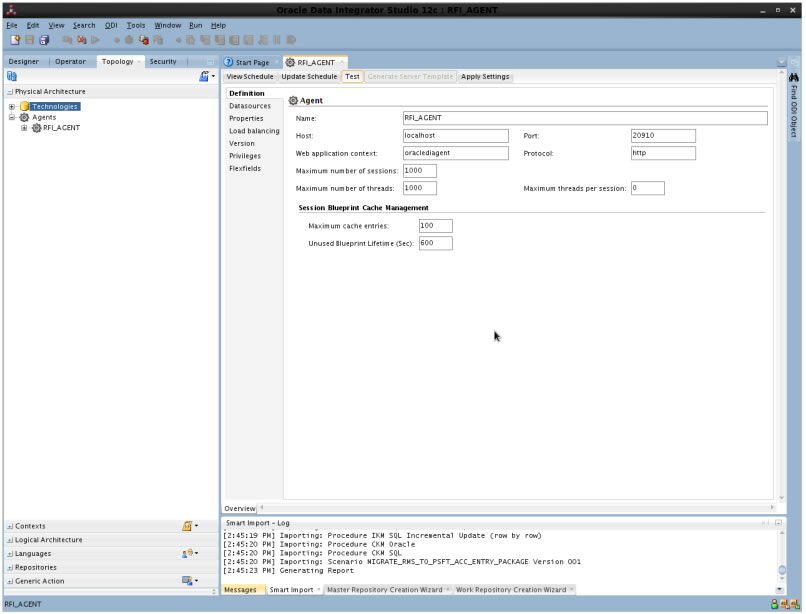
Task: Open the File menu
Action: [11, 25]
